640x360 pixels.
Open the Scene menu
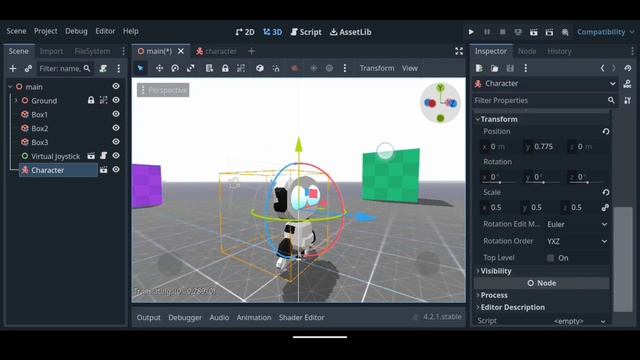tap(16, 31)
